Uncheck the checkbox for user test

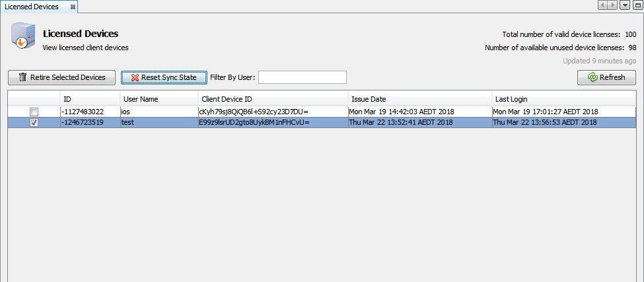click(x=34, y=122)
